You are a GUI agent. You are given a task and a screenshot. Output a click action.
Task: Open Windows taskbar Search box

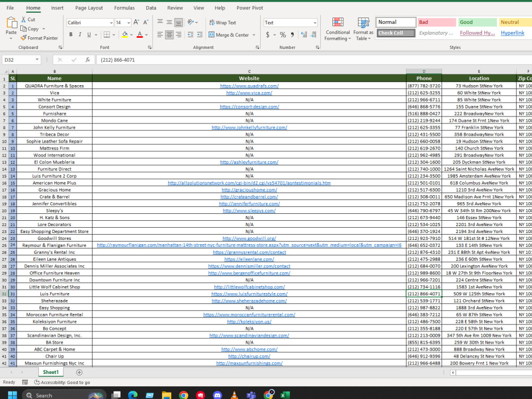point(64,395)
